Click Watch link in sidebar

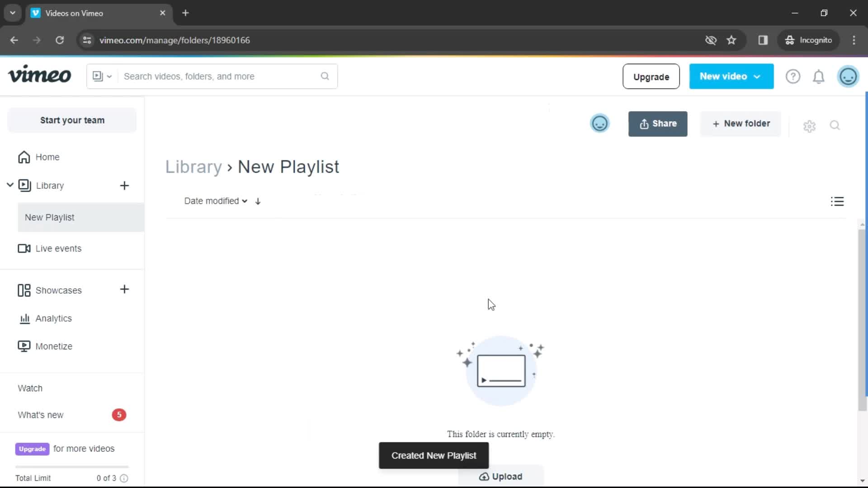click(x=30, y=389)
